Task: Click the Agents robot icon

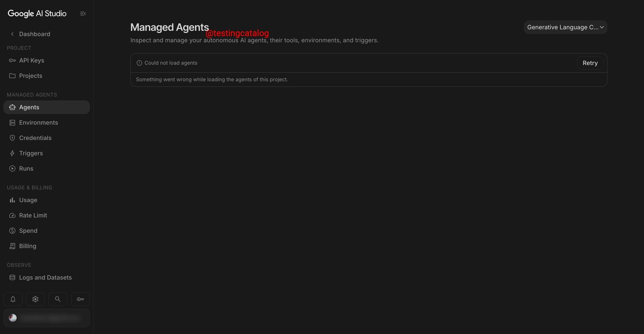Action: [12, 107]
